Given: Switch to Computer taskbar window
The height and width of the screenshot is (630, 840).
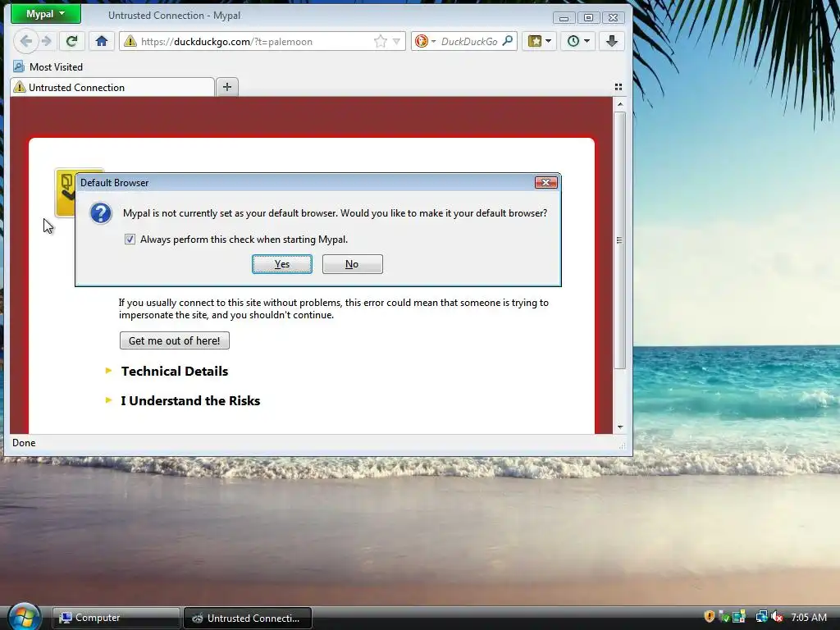Looking at the screenshot, I should [x=116, y=618].
